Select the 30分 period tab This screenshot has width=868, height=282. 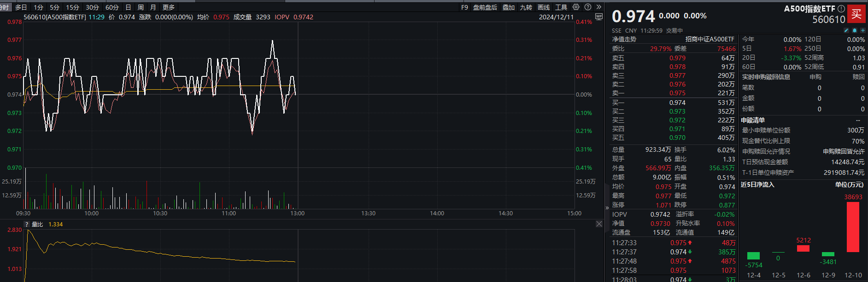(x=92, y=7)
